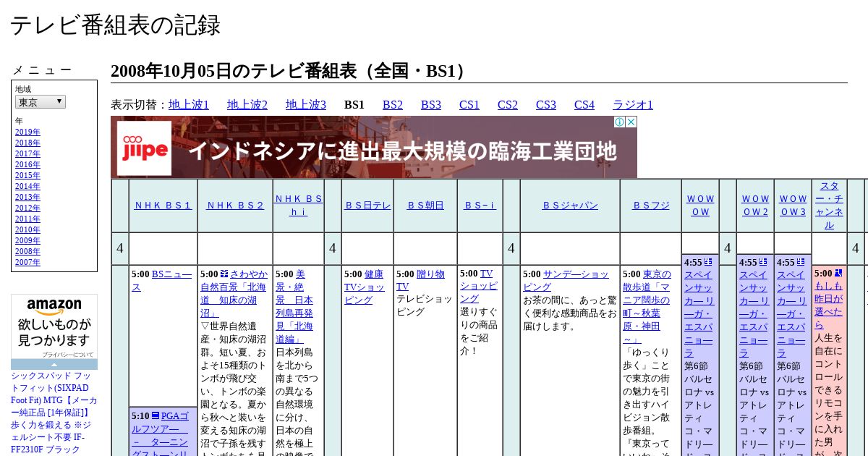This screenshot has width=868, height=456.
Task: Click the ＢＳ日テレ channel header link
Action: coord(367,206)
